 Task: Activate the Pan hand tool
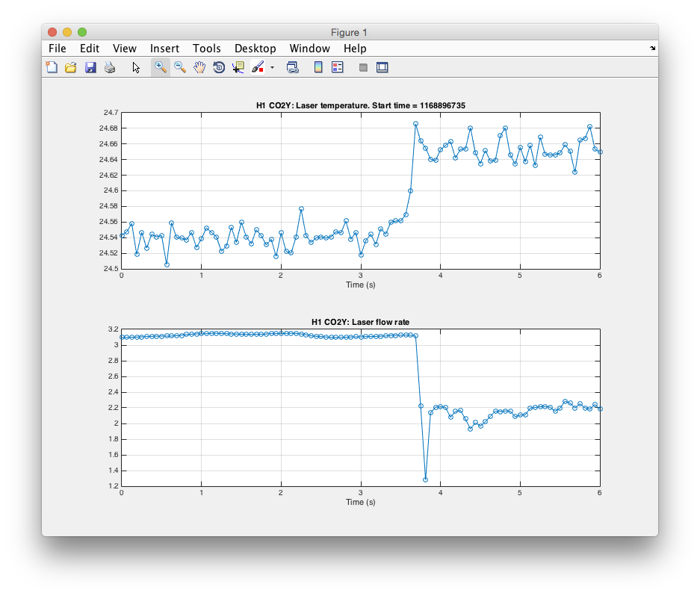click(x=199, y=67)
